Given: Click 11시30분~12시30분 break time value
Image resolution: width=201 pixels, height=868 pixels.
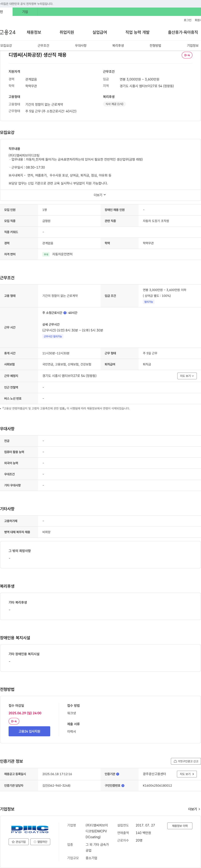Looking at the screenshot, I should 56,353.
